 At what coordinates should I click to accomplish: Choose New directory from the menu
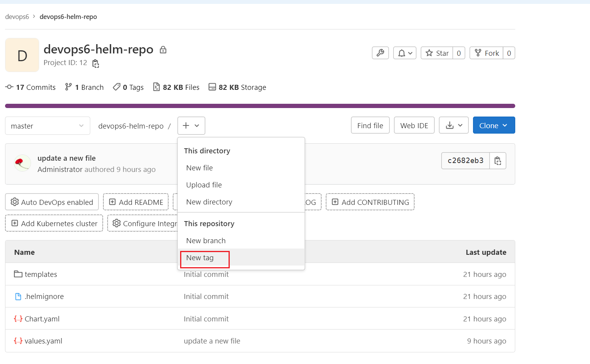241,202
